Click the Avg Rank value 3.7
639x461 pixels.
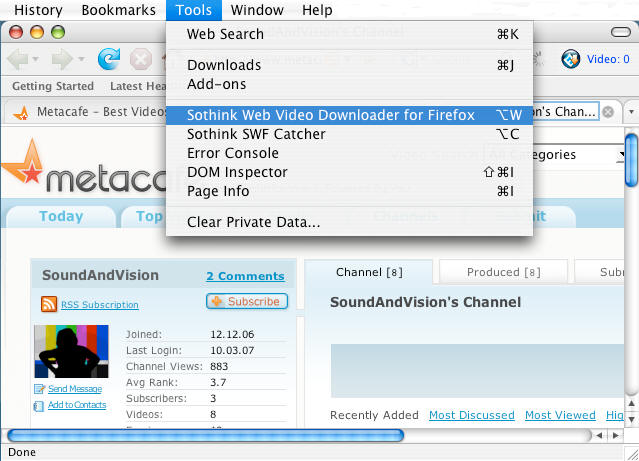(218, 382)
